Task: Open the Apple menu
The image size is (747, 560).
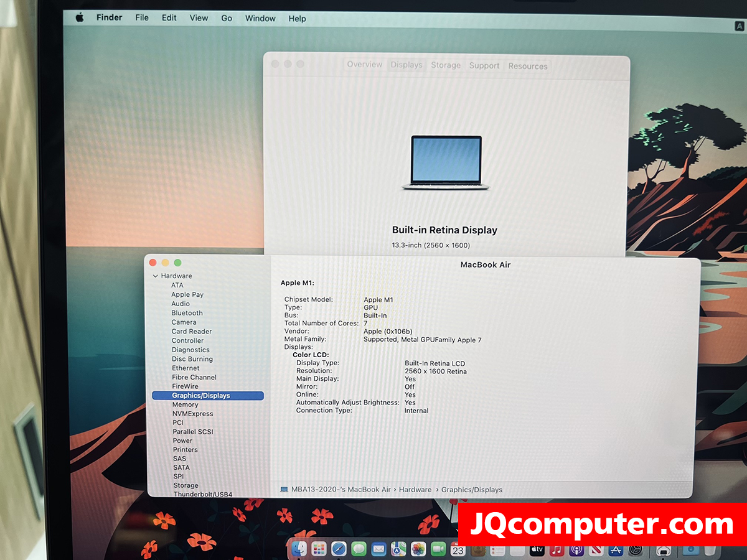Action: coord(80,18)
